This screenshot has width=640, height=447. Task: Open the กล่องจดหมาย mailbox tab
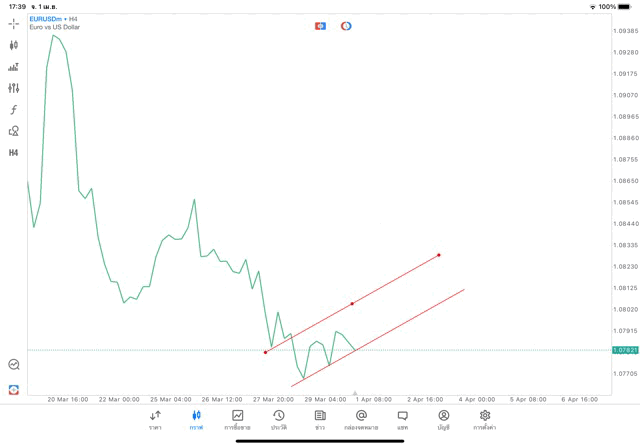point(361,420)
